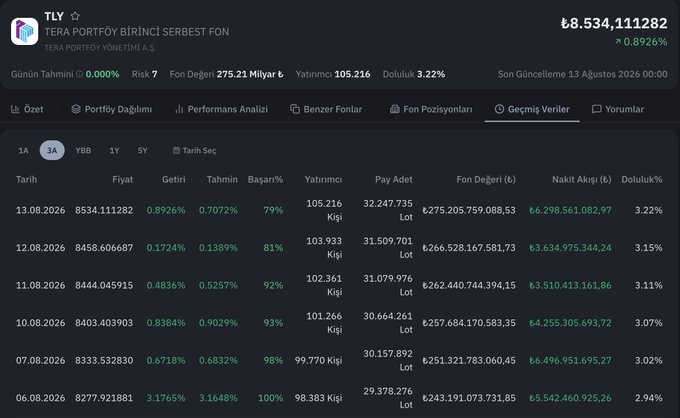Click success rate 79%
The image size is (680, 418).
(273, 210)
